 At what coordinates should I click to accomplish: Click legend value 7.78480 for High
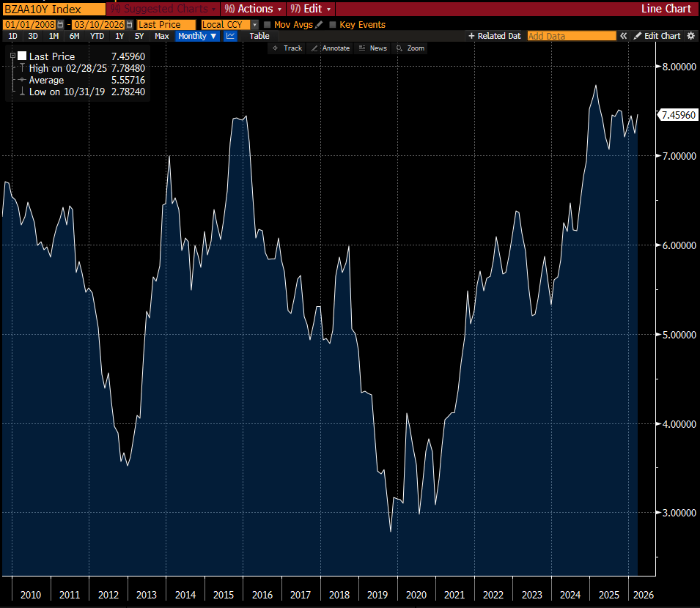pos(128,68)
